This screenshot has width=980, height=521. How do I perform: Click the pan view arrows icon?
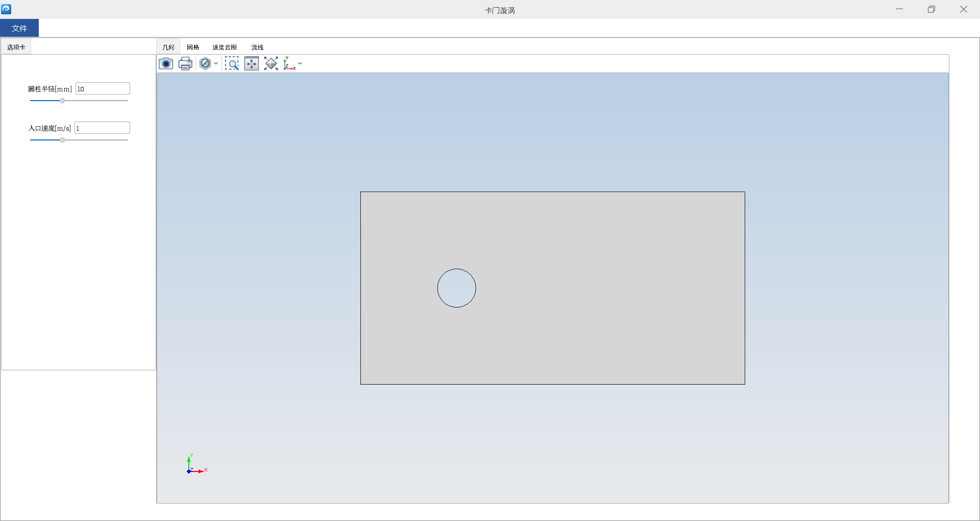(252, 64)
